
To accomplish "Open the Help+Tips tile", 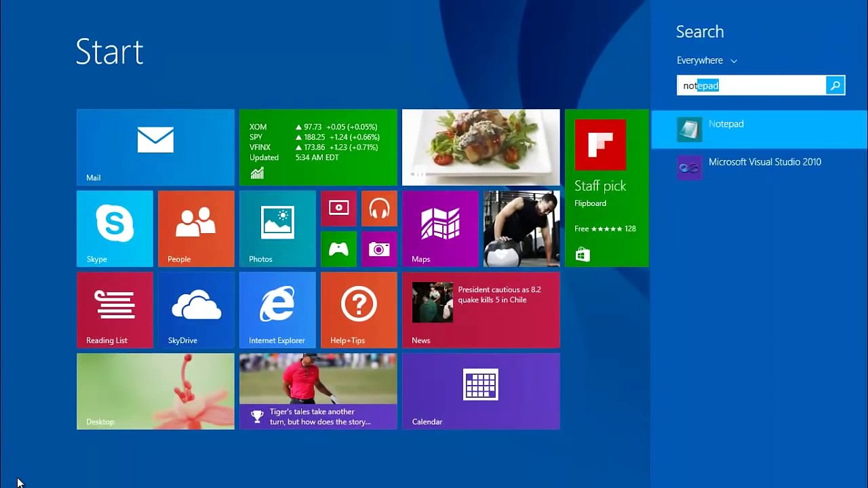I will 359,310.
